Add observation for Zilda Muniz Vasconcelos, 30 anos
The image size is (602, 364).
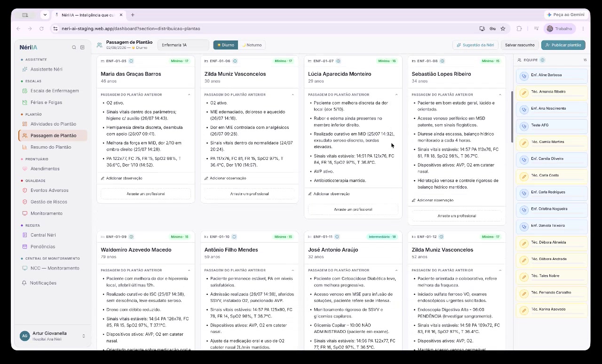(x=225, y=178)
